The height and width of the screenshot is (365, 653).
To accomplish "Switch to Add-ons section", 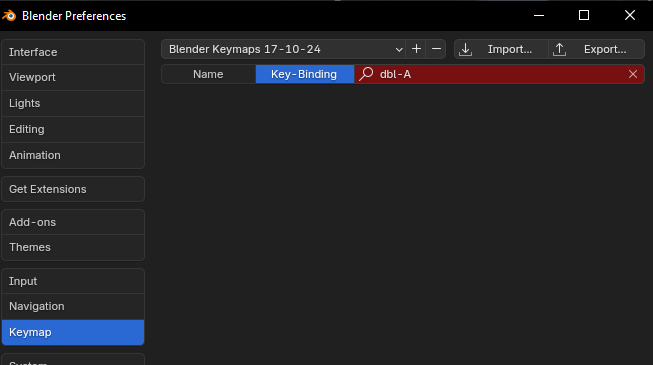I will [73, 222].
